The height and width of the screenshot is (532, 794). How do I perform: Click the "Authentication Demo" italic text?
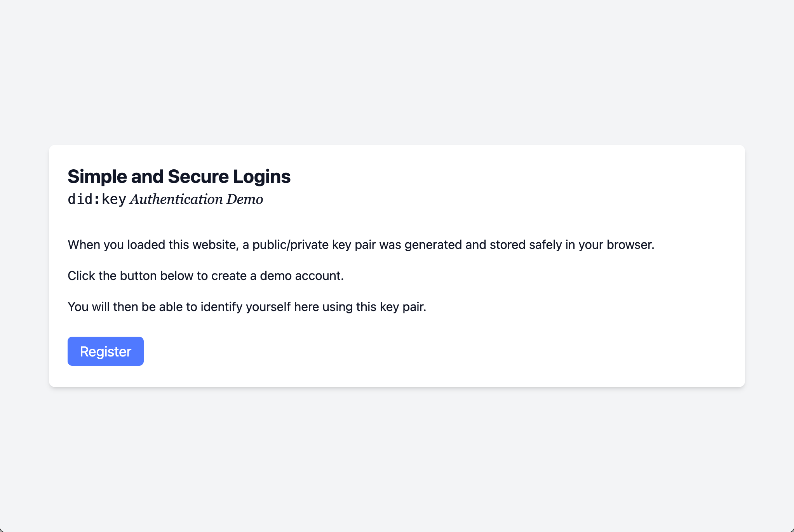point(195,199)
